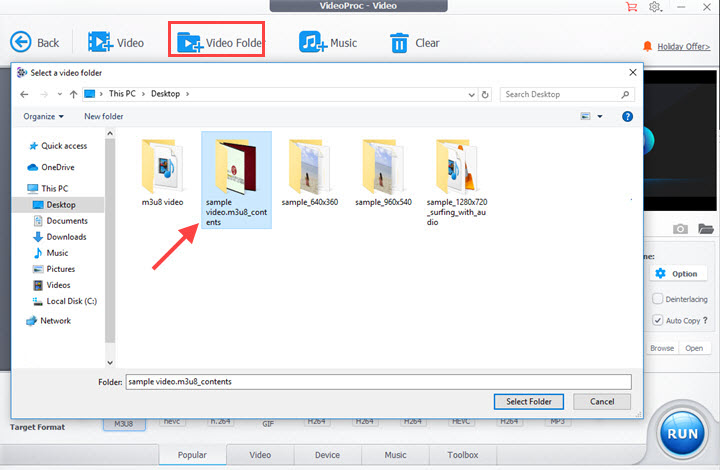Switch to the Video tab at bottom
The width and height of the screenshot is (720, 470).
[x=260, y=455]
